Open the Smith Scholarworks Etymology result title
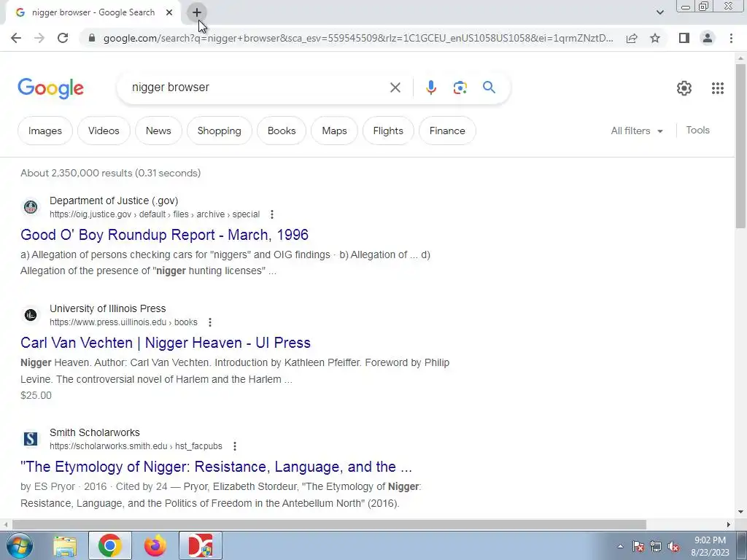 tap(216, 467)
